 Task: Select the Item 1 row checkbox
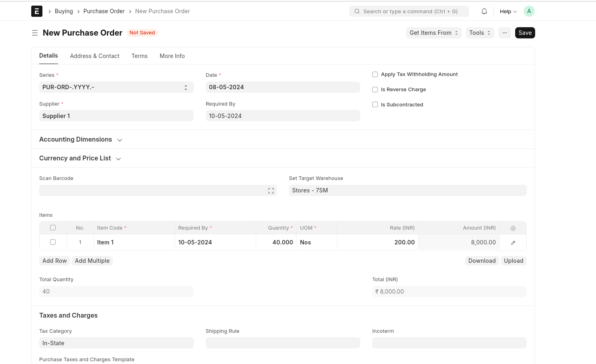pos(53,242)
